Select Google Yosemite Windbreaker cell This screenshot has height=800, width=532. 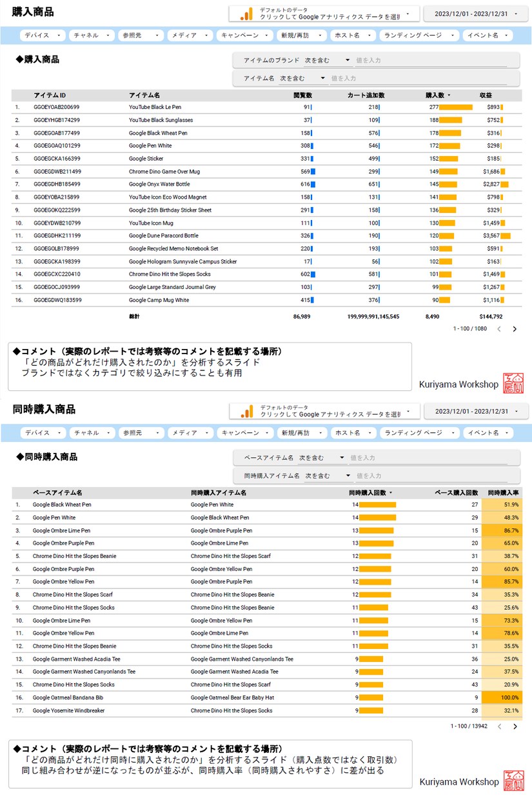(x=68, y=711)
